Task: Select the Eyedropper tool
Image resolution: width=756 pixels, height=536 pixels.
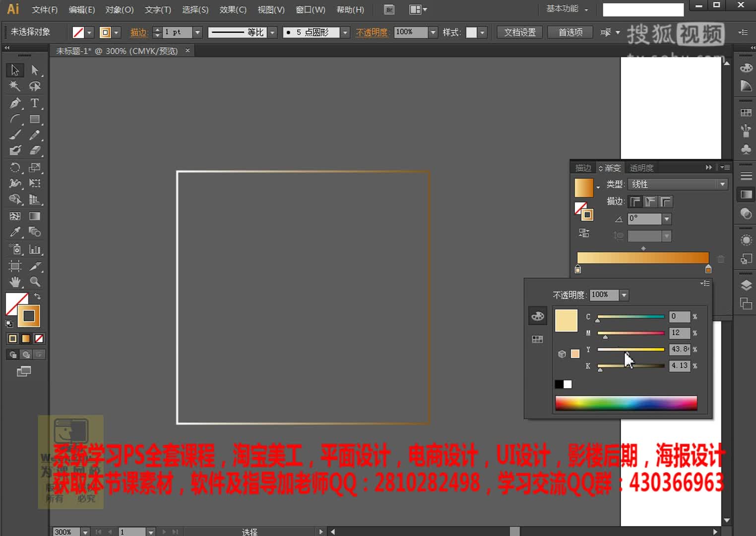Action: pos(15,232)
